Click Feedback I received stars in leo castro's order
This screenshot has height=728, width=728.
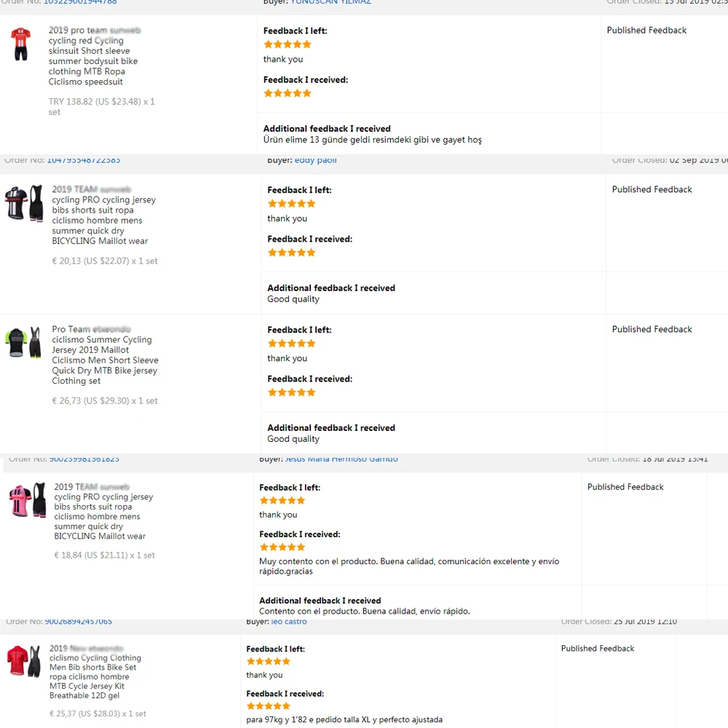click(268, 706)
